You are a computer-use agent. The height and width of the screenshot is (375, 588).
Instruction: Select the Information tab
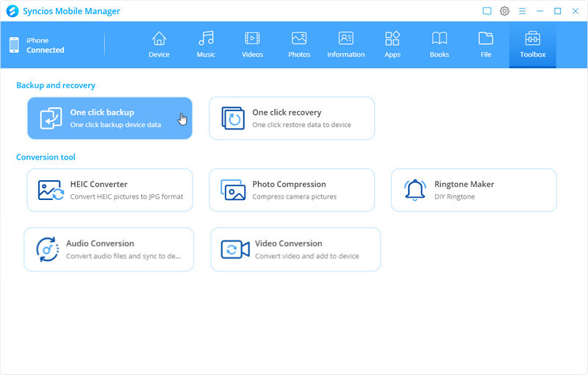click(x=345, y=45)
